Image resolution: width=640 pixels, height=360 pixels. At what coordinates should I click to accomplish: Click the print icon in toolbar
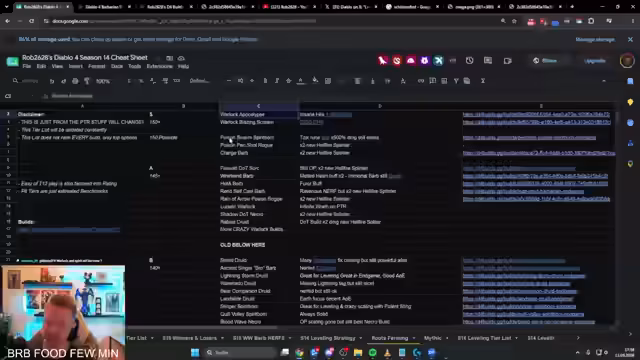point(75,81)
